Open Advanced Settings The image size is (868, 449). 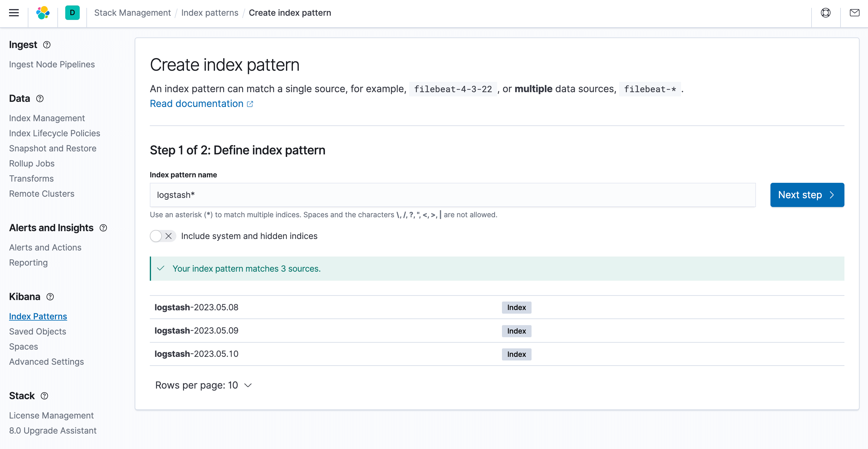[x=47, y=362]
